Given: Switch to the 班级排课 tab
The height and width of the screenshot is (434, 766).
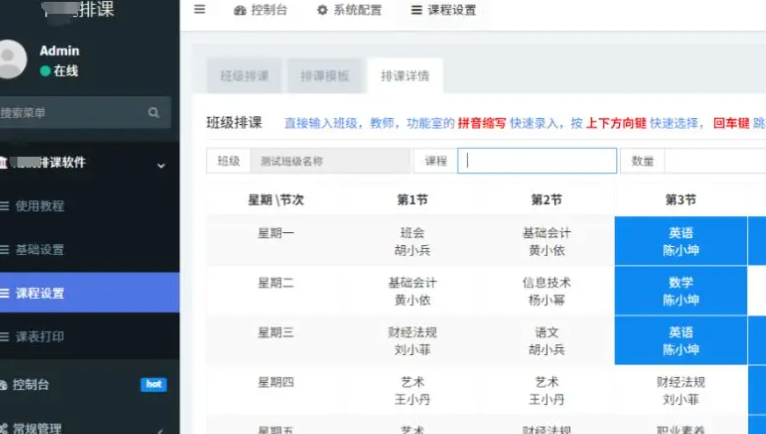Looking at the screenshot, I should (244, 76).
